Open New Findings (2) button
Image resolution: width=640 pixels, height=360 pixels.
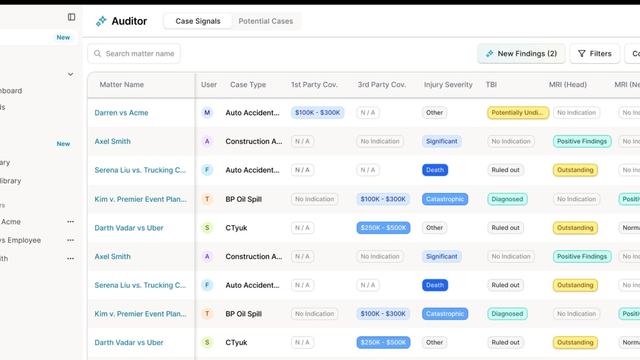[521, 53]
